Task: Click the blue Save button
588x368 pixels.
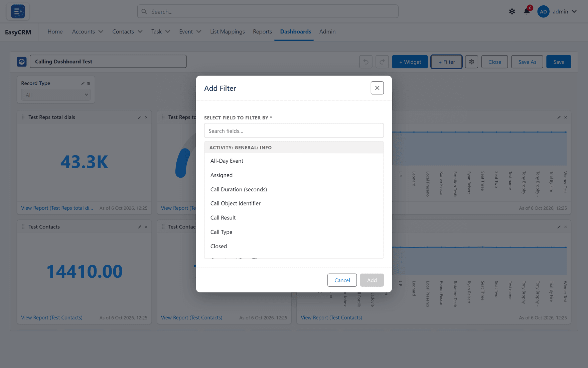Action: click(559, 62)
